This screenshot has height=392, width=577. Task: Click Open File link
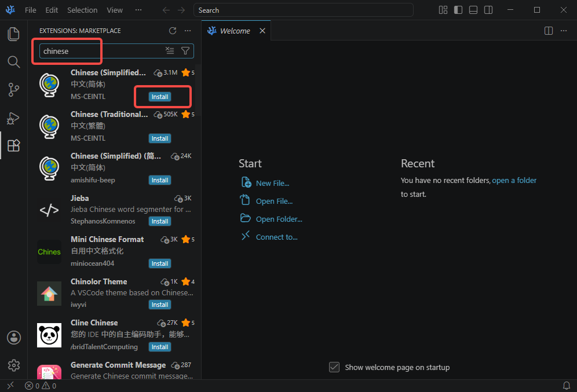point(274,201)
